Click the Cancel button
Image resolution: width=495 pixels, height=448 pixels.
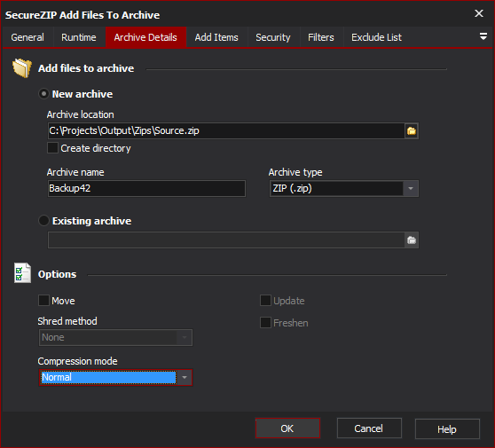point(369,428)
